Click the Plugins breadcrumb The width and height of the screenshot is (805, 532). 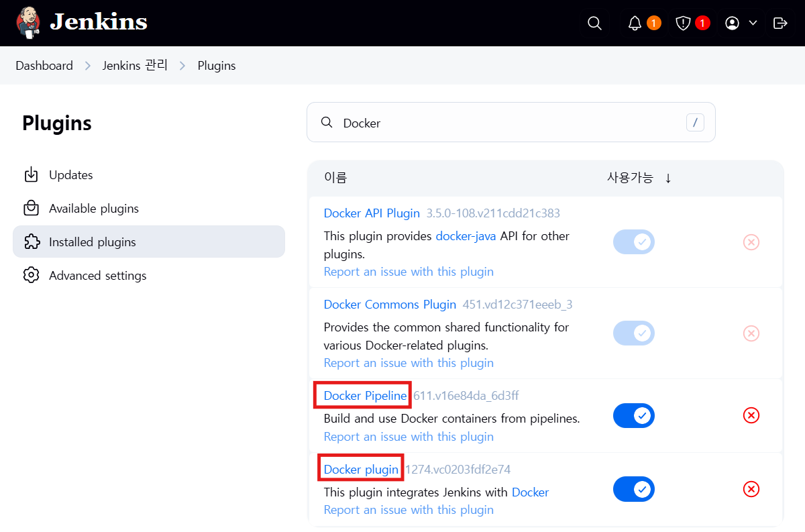point(217,66)
